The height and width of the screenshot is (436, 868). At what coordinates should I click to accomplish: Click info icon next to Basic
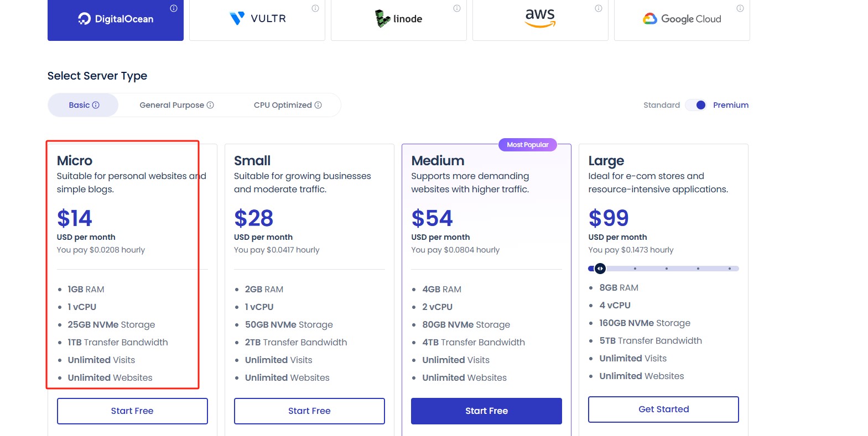click(x=96, y=105)
